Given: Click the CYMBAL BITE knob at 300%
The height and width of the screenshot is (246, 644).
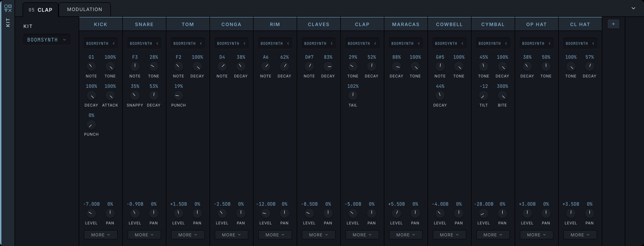Looking at the screenshot, I should [502, 96].
